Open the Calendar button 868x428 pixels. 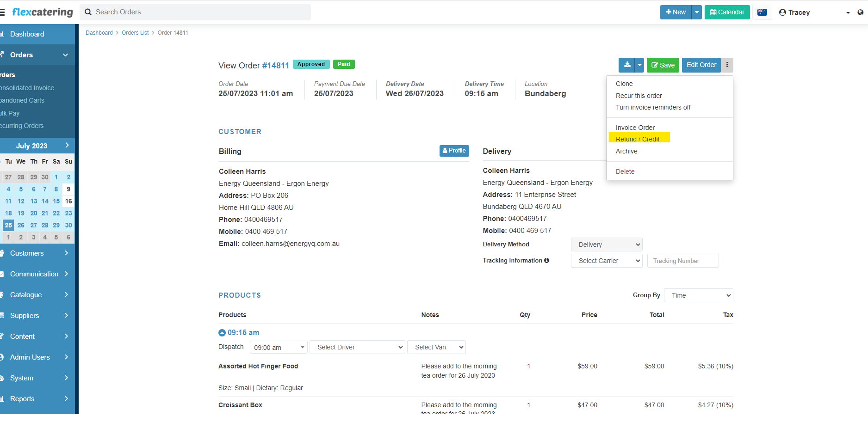point(727,12)
